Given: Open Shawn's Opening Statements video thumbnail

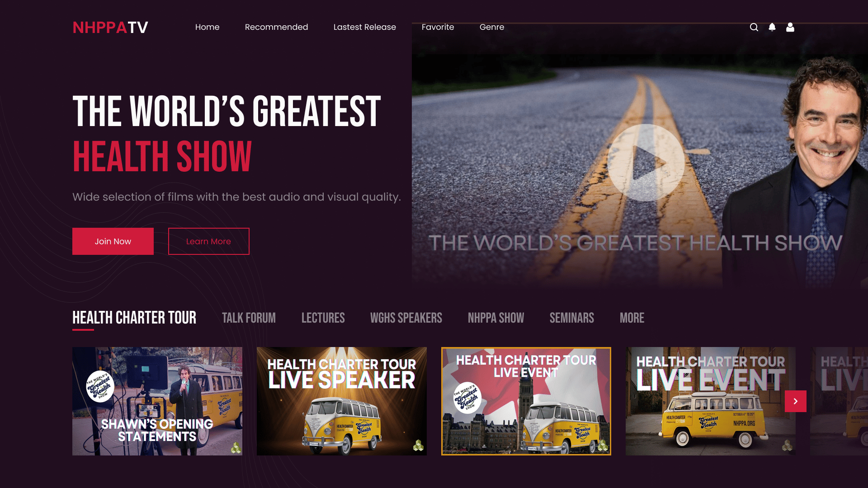Looking at the screenshot, I should (x=157, y=401).
